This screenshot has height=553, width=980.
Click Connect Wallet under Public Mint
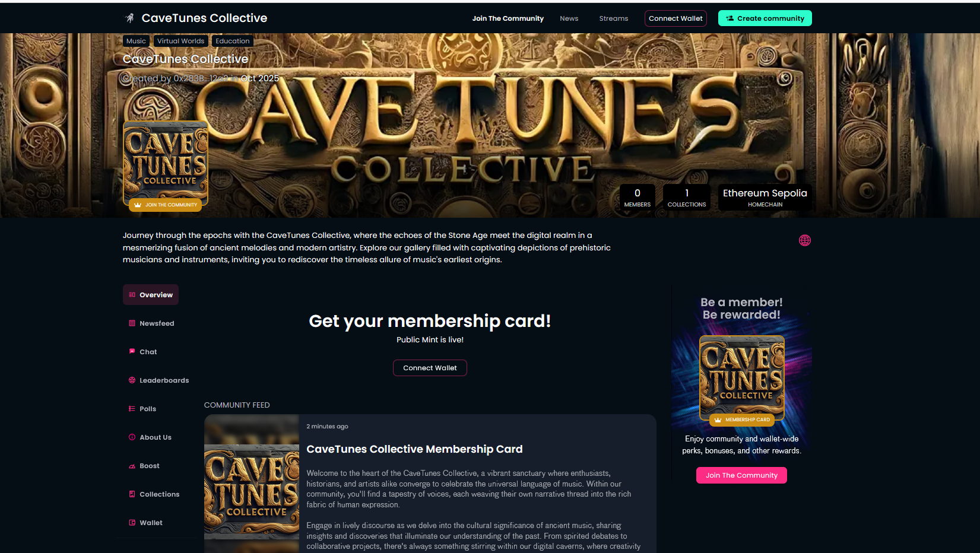[430, 368]
